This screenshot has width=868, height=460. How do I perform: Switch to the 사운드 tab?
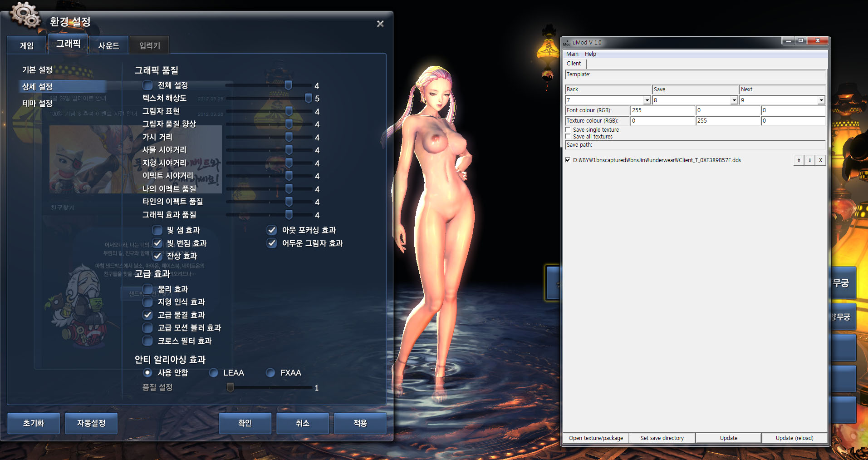point(109,46)
